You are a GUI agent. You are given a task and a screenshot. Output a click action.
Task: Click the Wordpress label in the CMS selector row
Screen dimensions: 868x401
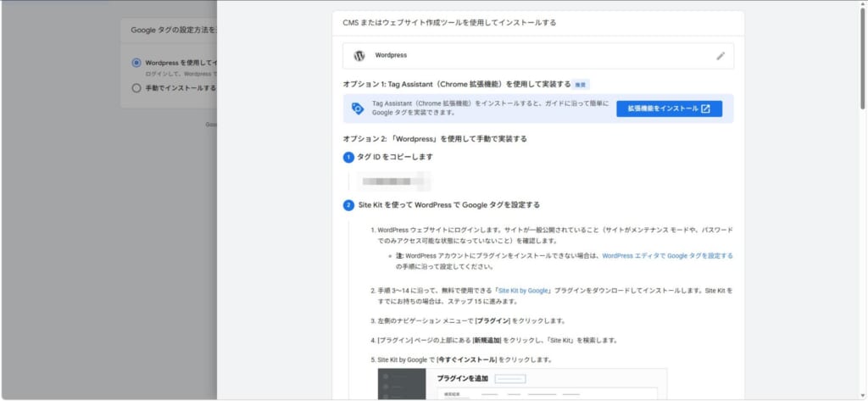pyautogui.click(x=391, y=55)
